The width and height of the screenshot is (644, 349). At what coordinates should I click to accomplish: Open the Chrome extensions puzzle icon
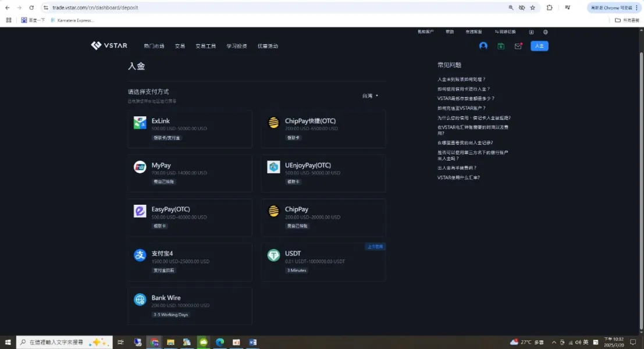click(549, 8)
